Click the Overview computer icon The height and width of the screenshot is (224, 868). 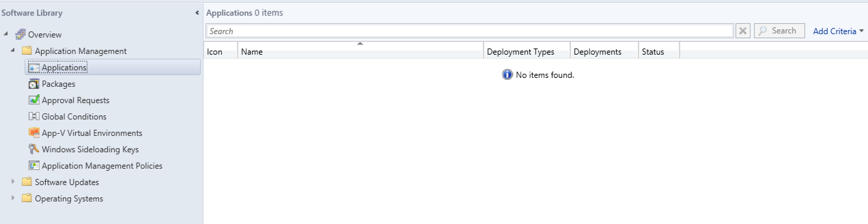[x=20, y=34]
